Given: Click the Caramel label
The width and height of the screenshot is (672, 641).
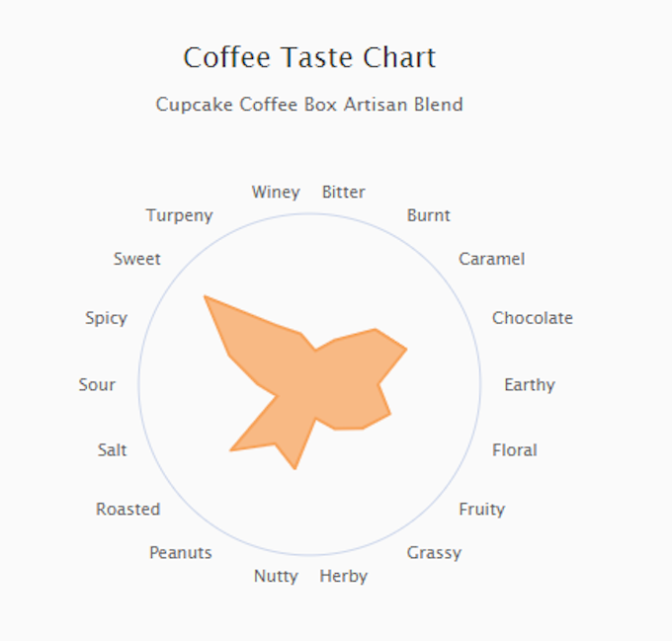Looking at the screenshot, I should click(491, 259).
